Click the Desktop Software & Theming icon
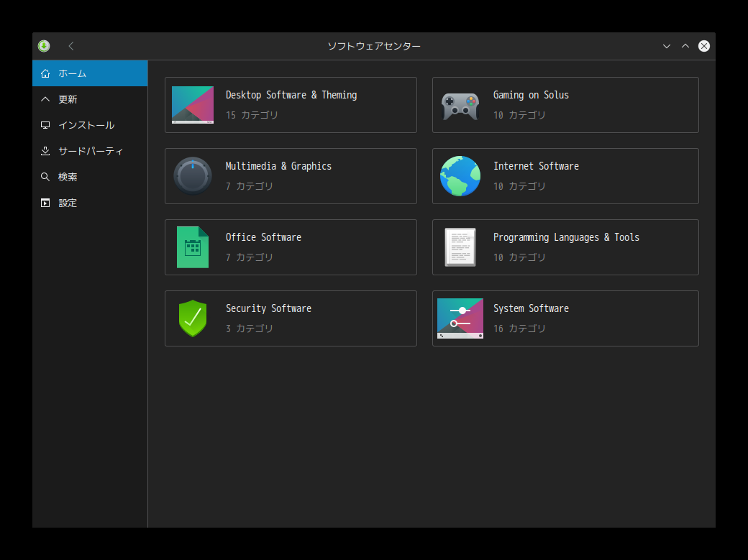Viewport: 748px width, 560px height. coord(193,105)
